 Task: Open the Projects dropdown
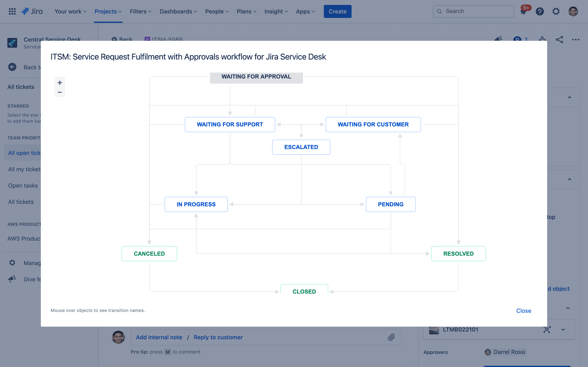pyautogui.click(x=108, y=11)
